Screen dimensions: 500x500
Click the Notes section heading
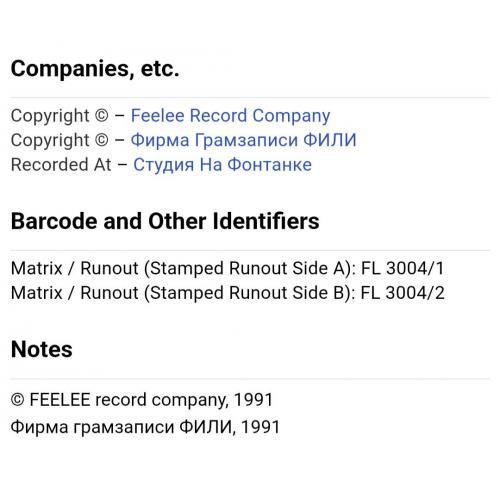coord(42,349)
